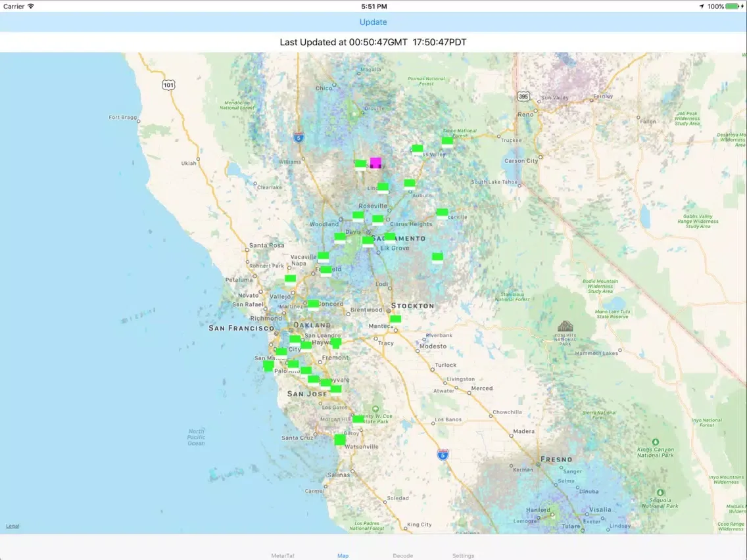Viewport: 747px width, 560px height.
Task: Tap green marker near Morgan Hill
Action: click(x=358, y=419)
